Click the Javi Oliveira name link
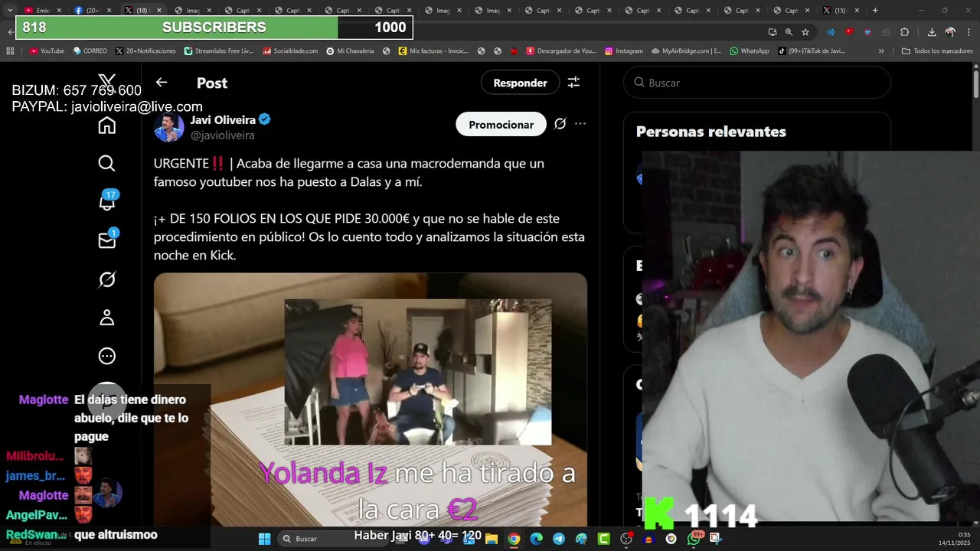980x551 pixels. click(x=223, y=119)
